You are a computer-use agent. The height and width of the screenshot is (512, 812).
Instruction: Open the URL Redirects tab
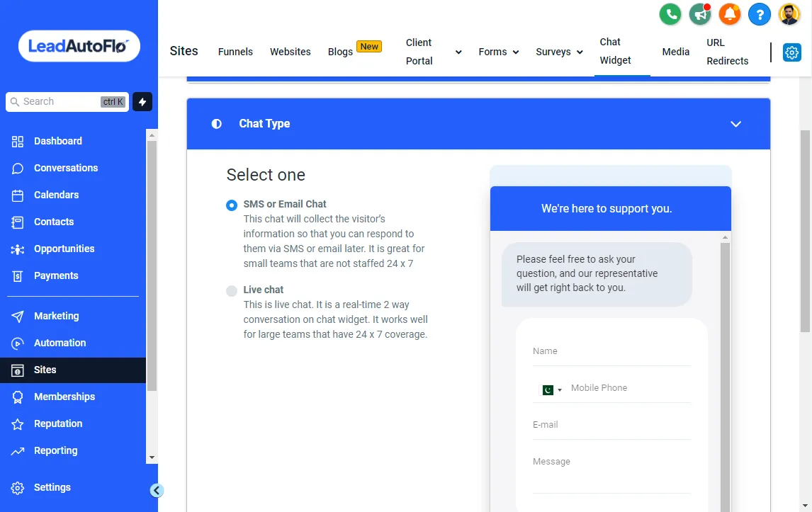[727, 52]
